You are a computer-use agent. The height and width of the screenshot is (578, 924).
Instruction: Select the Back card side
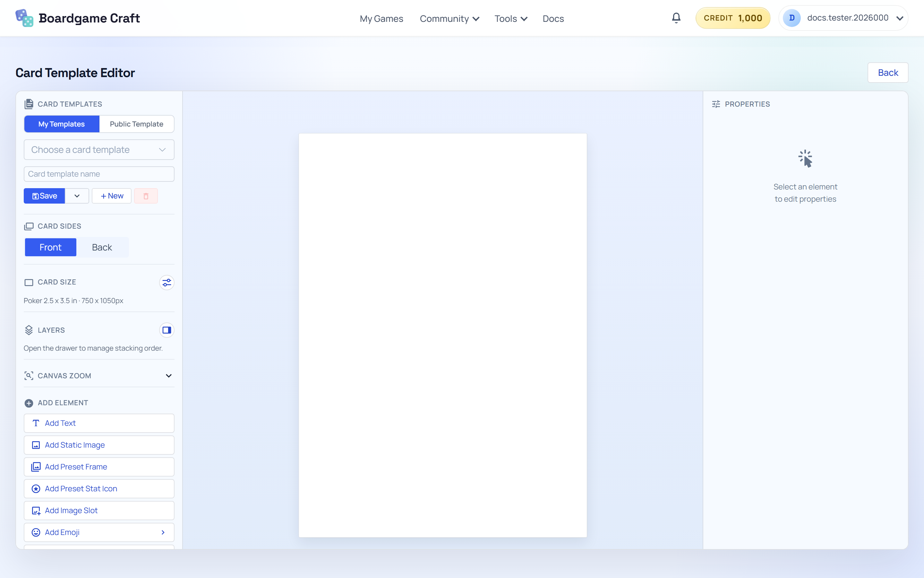(102, 247)
